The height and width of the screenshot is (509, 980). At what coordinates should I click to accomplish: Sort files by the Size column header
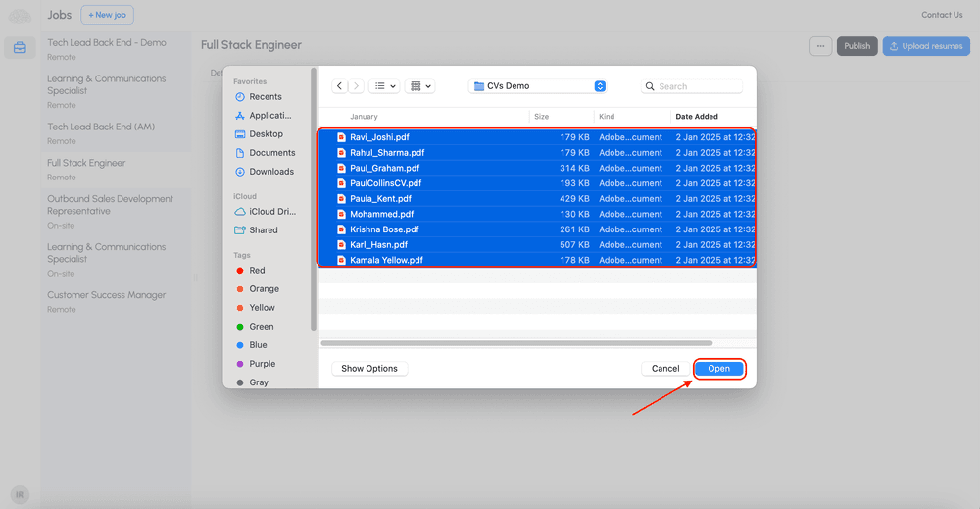pyautogui.click(x=542, y=117)
